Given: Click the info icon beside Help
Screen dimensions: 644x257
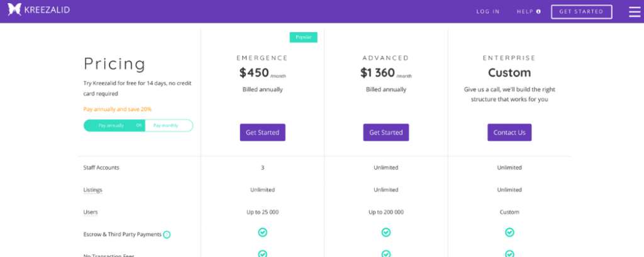Looking at the screenshot, I should point(538,11).
